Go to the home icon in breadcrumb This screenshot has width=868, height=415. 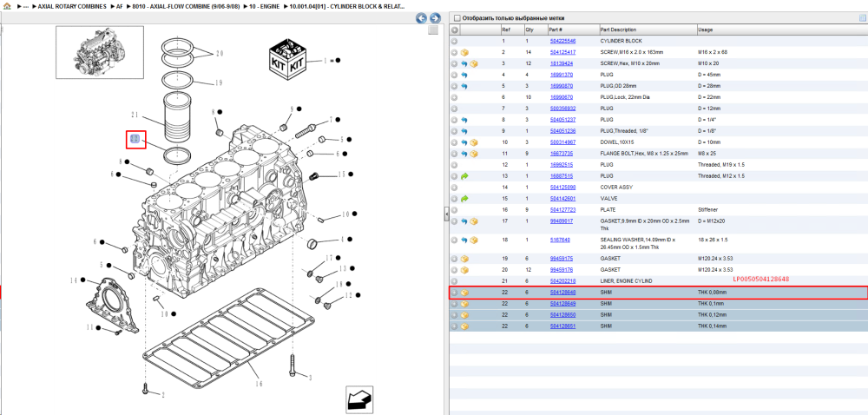coord(7,7)
